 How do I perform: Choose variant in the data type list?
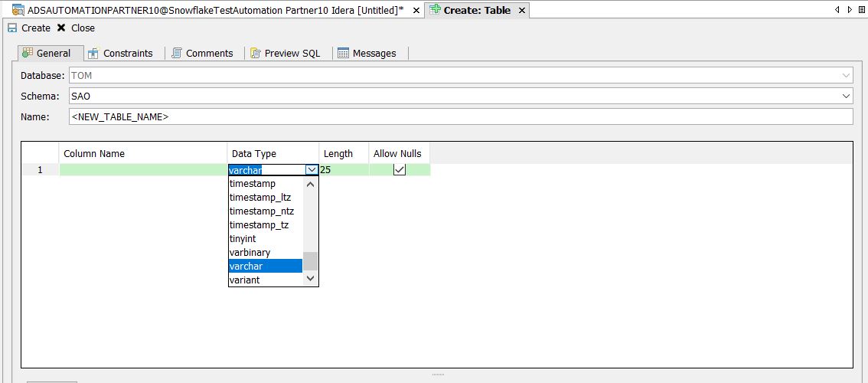(245, 280)
